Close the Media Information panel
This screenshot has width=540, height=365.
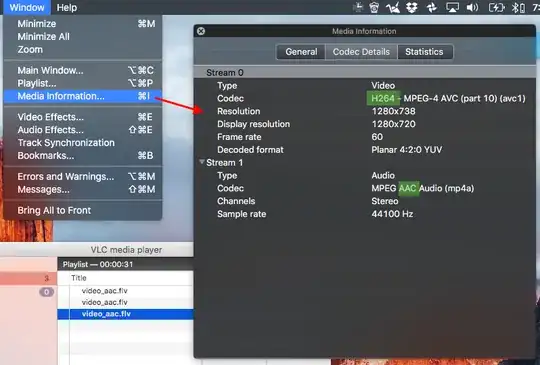[x=201, y=31]
